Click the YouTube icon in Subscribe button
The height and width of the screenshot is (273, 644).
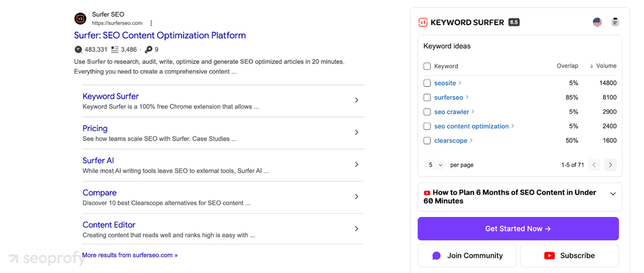tap(549, 256)
